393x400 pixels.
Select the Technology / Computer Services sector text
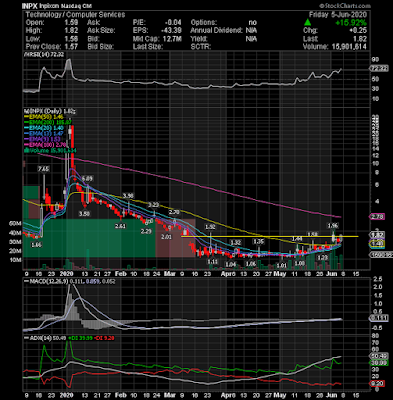pos(75,15)
